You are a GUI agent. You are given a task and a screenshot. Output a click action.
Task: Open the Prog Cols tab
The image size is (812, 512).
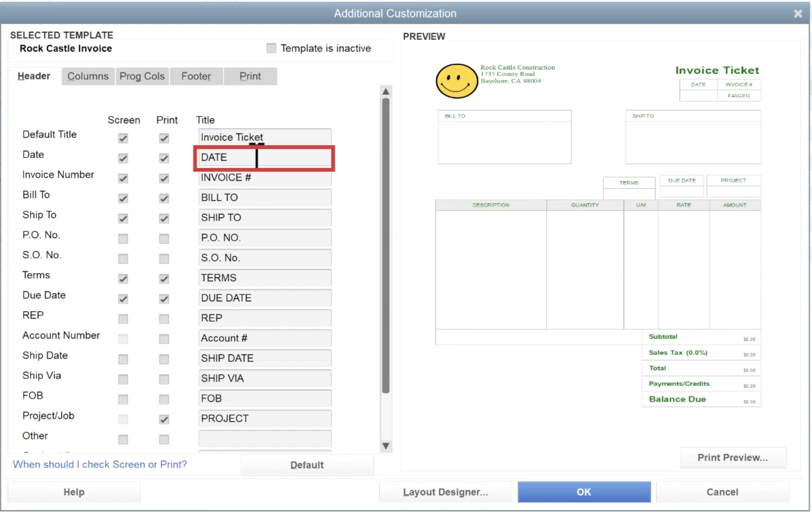[142, 76]
